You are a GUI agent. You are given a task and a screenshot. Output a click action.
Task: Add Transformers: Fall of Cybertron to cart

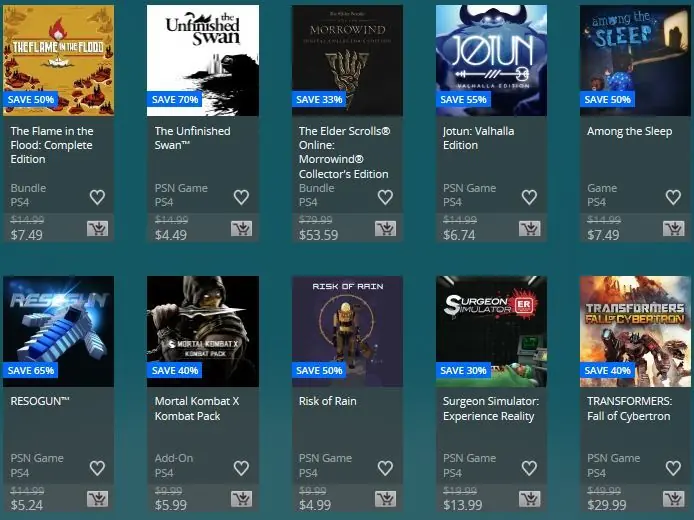(674, 499)
